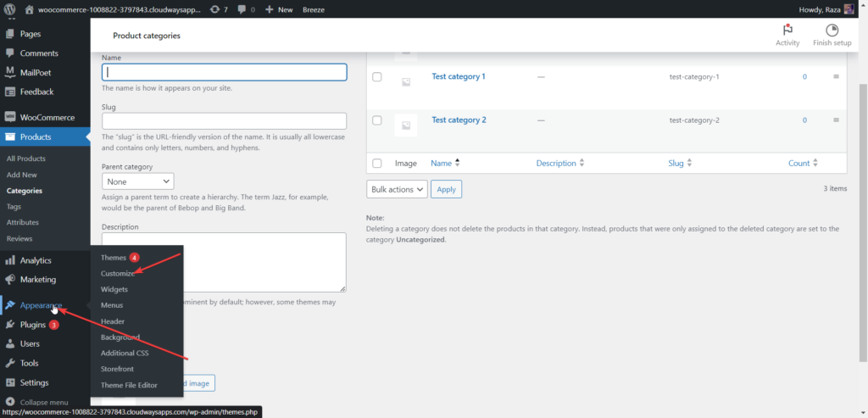Screen dimensions: 868x418
Task: Select Customize from the Appearance submenu
Action: pyautogui.click(x=118, y=273)
